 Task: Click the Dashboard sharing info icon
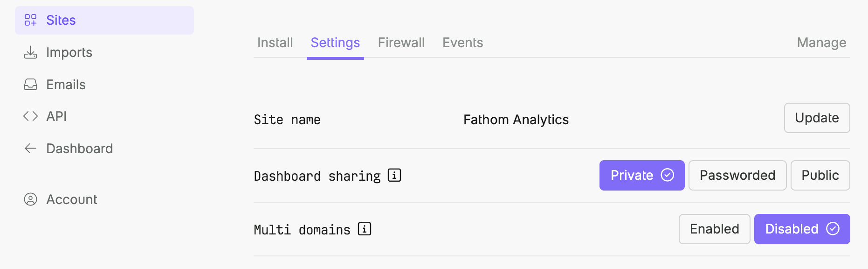(x=394, y=175)
